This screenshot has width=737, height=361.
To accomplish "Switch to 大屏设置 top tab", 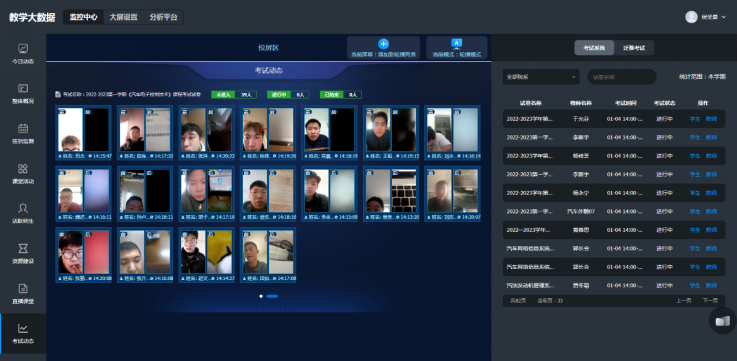I will point(124,17).
